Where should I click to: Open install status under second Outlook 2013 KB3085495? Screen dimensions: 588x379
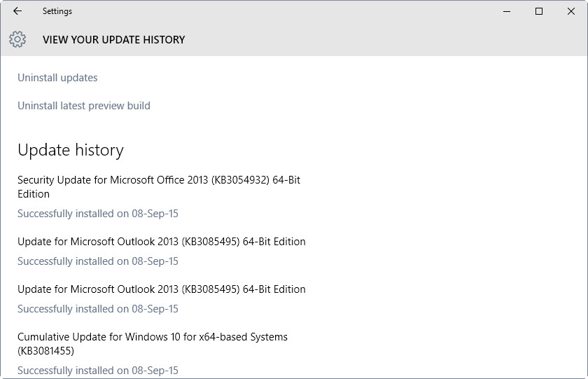98,309
